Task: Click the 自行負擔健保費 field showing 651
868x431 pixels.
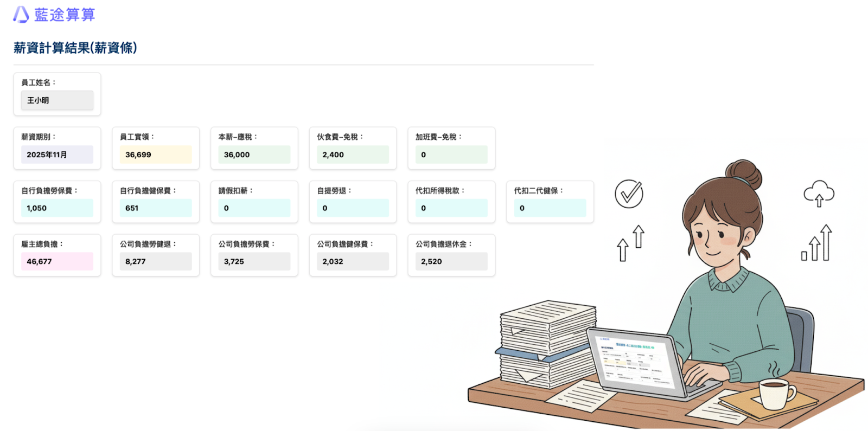Action: pyautogui.click(x=156, y=208)
